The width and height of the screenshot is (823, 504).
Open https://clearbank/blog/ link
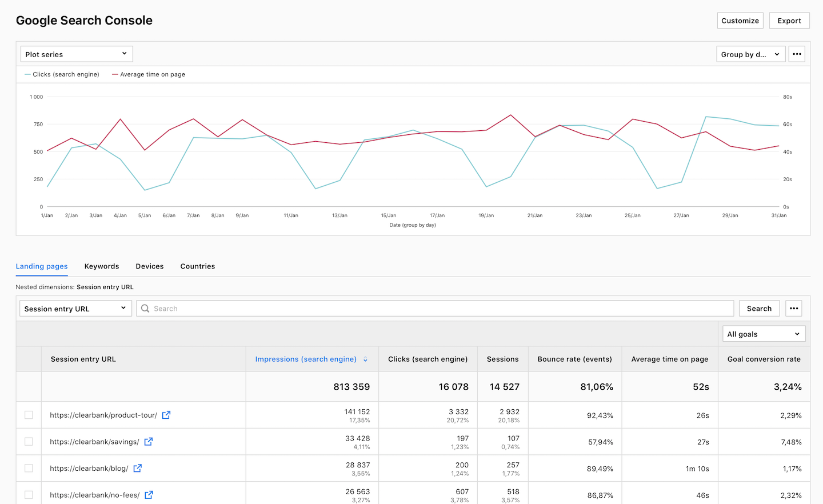(89, 469)
